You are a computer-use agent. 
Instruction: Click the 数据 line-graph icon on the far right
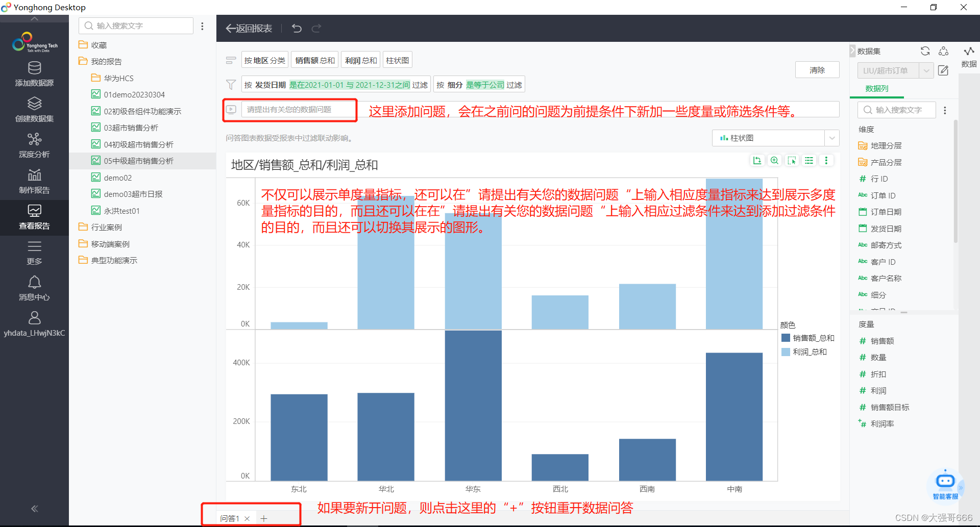969,51
